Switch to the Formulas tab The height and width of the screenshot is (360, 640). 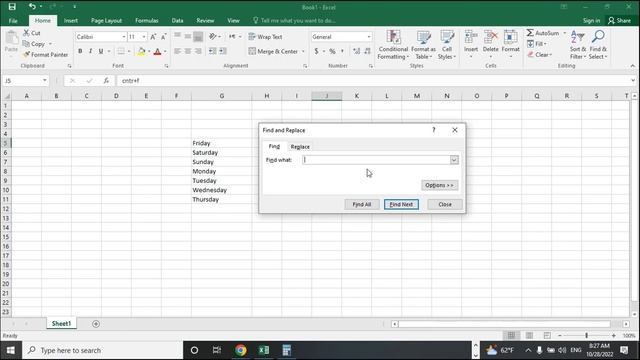click(x=147, y=20)
